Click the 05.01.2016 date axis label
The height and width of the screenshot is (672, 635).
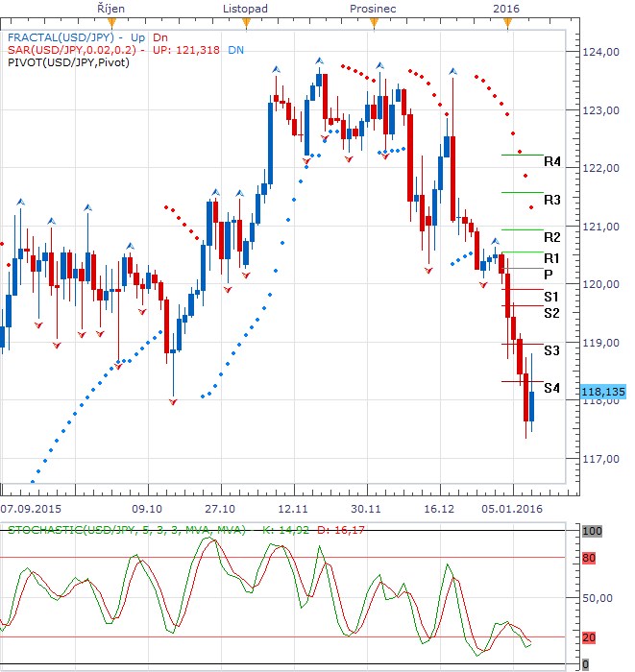click(x=512, y=509)
